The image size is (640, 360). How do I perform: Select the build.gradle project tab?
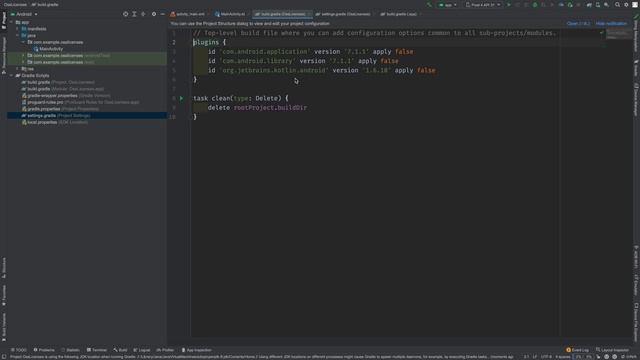[x=281, y=14]
